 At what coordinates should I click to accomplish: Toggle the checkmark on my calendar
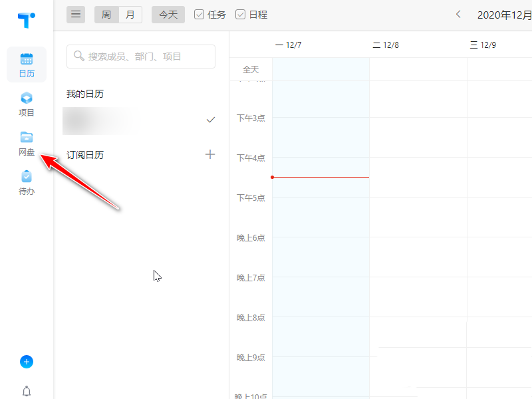point(210,120)
